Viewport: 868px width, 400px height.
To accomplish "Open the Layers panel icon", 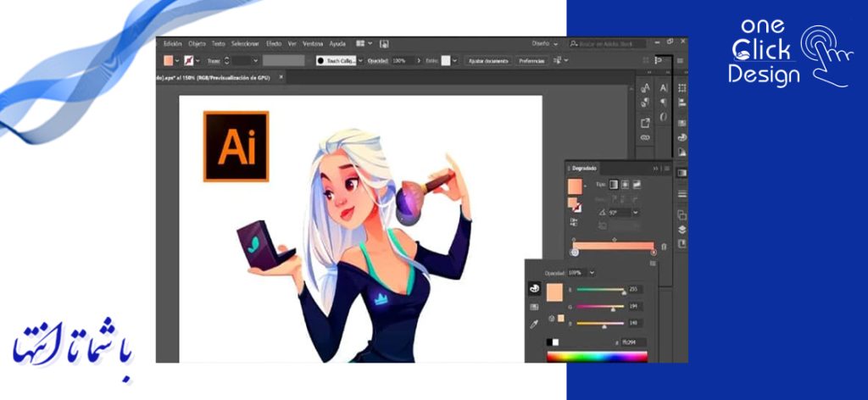I will (x=682, y=230).
